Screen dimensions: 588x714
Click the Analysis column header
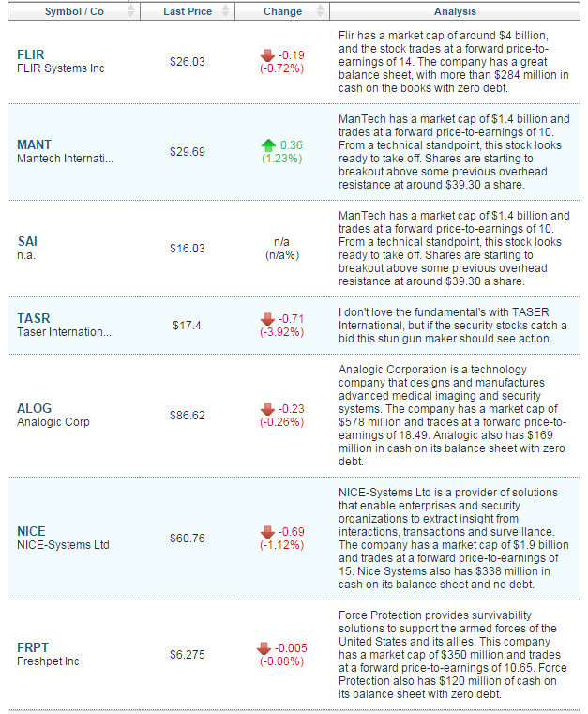click(455, 11)
